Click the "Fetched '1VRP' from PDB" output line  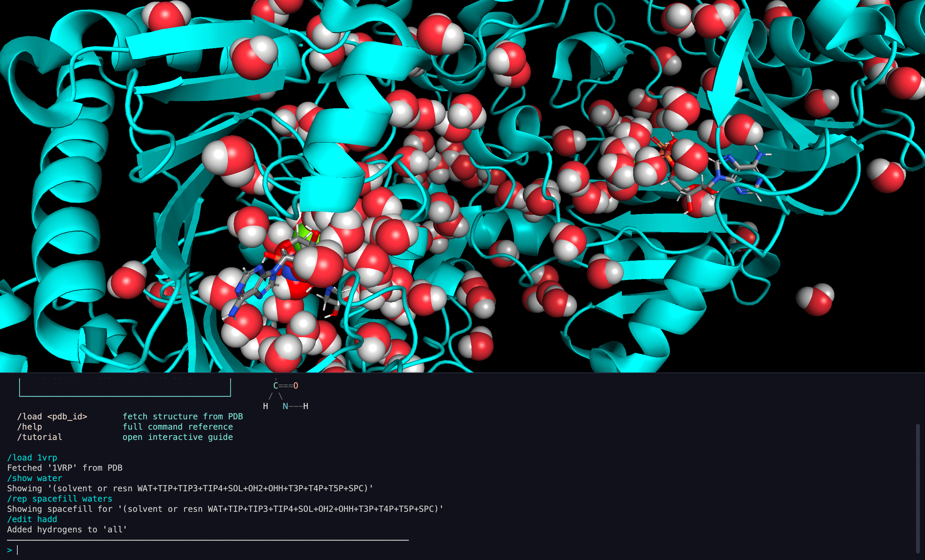tap(65, 468)
